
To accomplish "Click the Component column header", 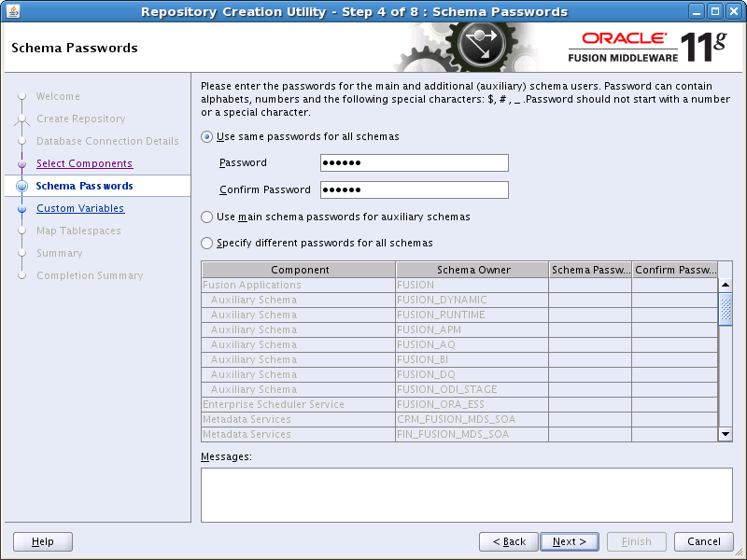I will click(299, 270).
